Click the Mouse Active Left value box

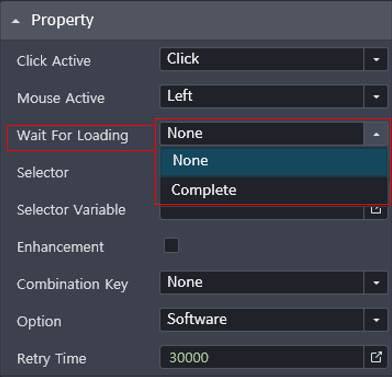[x=262, y=96]
